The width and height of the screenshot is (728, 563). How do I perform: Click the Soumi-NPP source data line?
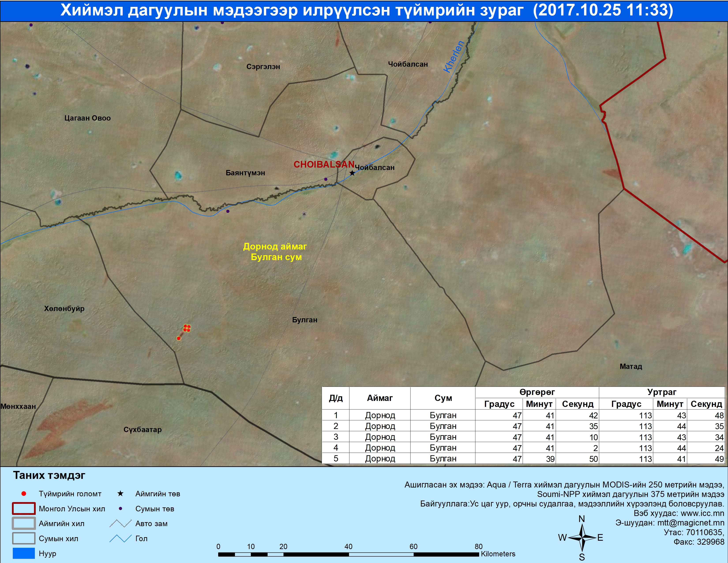point(631,494)
